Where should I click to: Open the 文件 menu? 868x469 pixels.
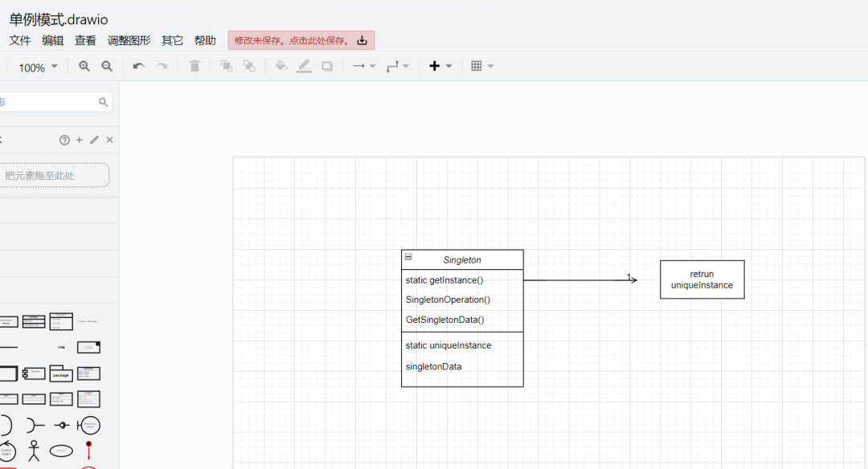click(20, 40)
